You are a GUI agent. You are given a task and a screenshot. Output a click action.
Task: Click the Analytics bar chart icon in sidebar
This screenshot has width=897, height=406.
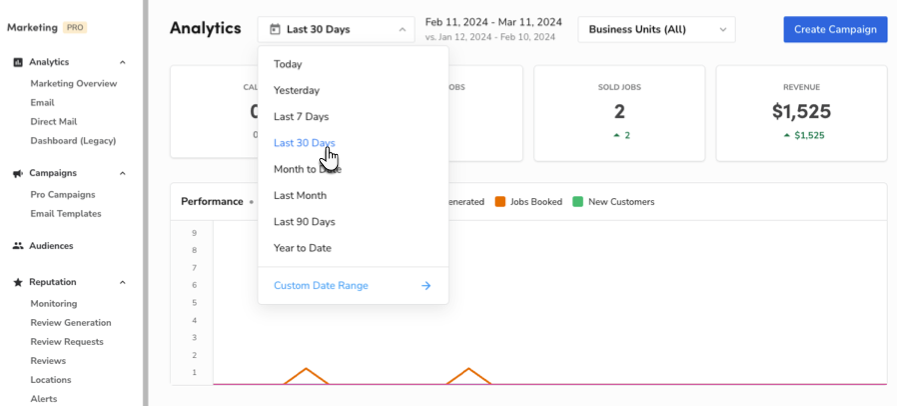pos(18,62)
